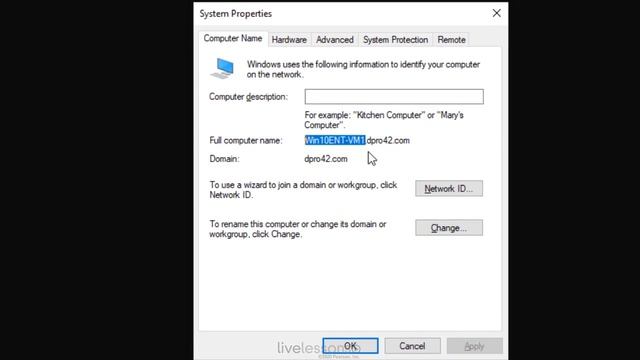Click the Change button
This screenshot has width=640, height=360.
(x=449, y=228)
